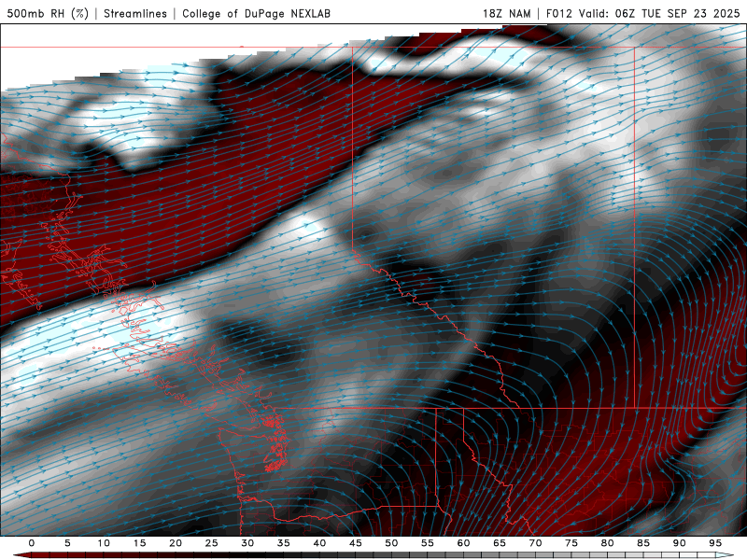Screen dimensions: 747x560
Task: Click the "35" value on color scale
Action: click(284, 543)
